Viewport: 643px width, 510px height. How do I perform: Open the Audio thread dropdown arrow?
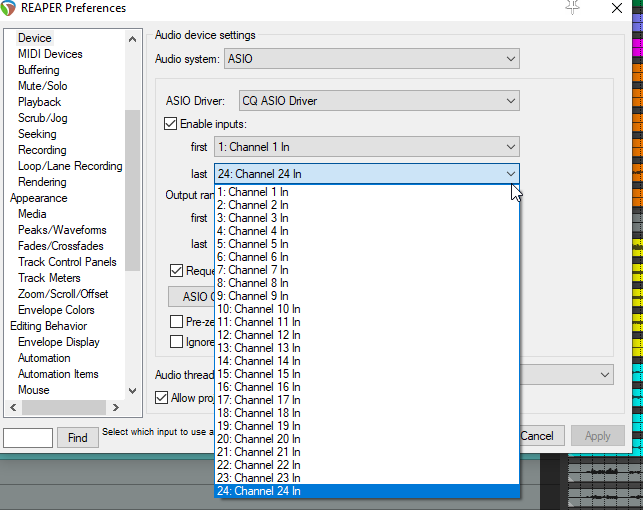[604, 375]
